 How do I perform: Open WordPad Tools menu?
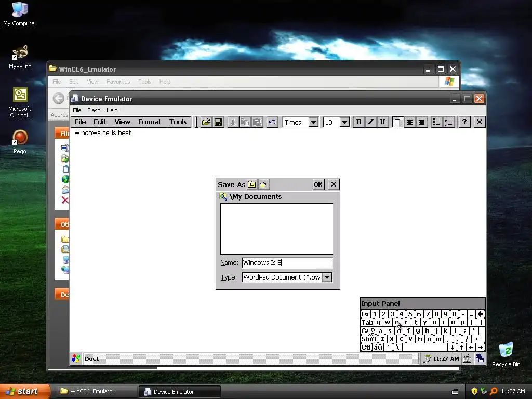[x=178, y=122]
